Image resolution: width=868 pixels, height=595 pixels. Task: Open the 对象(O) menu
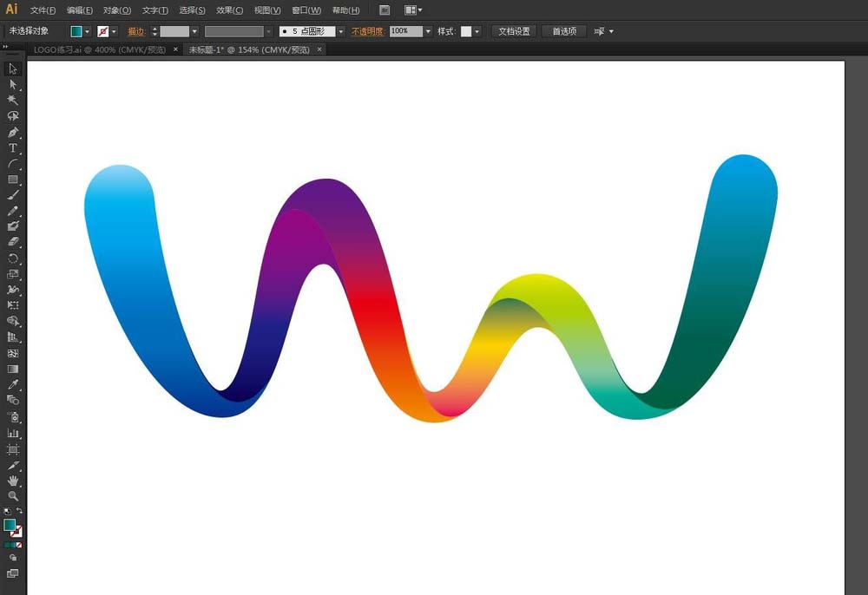pyautogui.click(x=117, y=10)
